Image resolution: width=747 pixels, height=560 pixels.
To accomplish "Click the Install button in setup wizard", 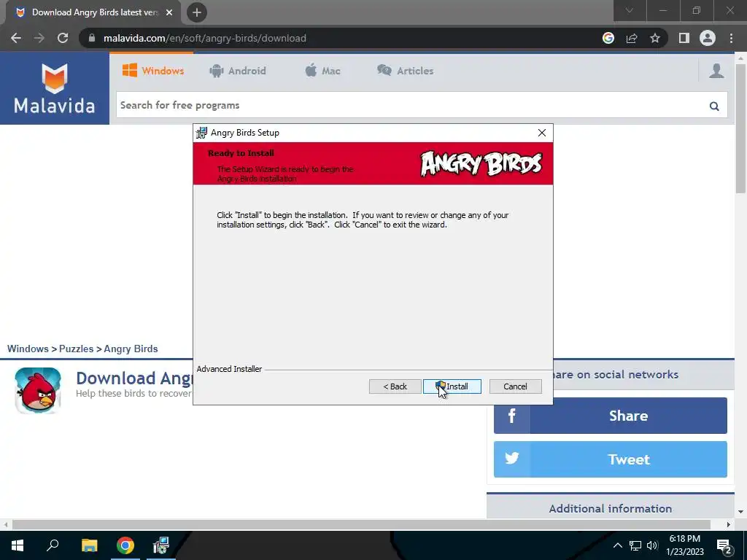I will (452, 386).
